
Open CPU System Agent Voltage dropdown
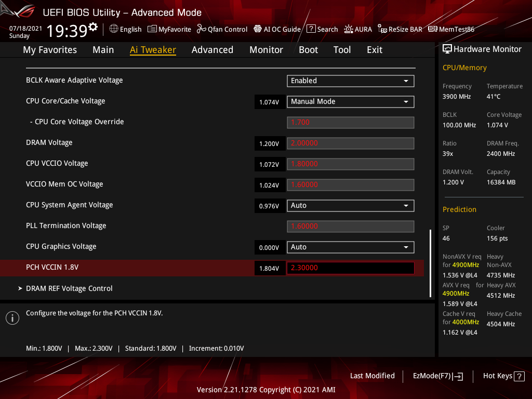(350, 205)
